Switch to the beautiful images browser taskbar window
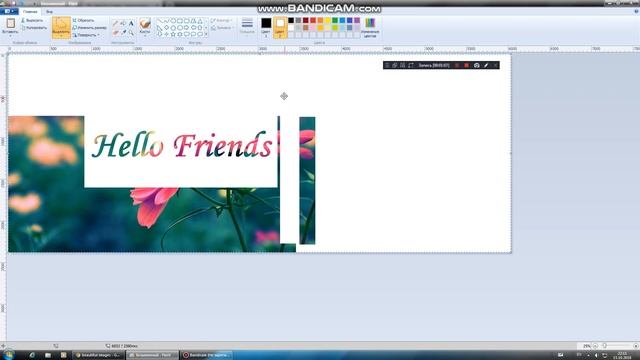 pyautogui.click(x=98, y=355)
